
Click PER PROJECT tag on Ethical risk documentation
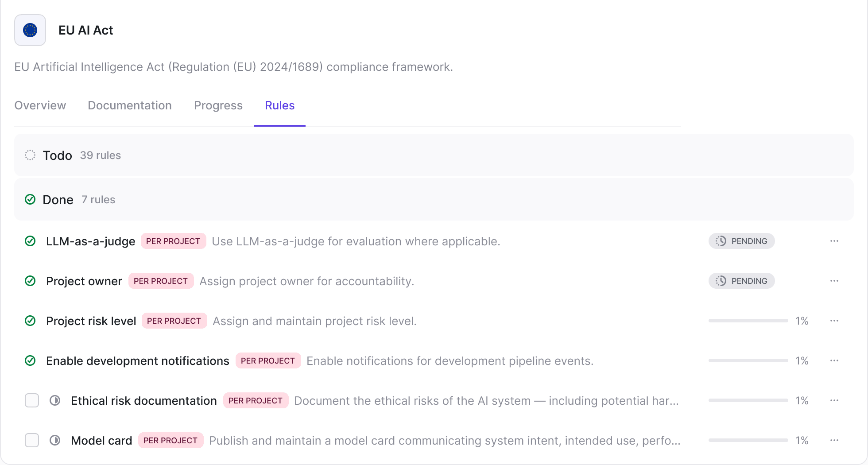point(256,400)
